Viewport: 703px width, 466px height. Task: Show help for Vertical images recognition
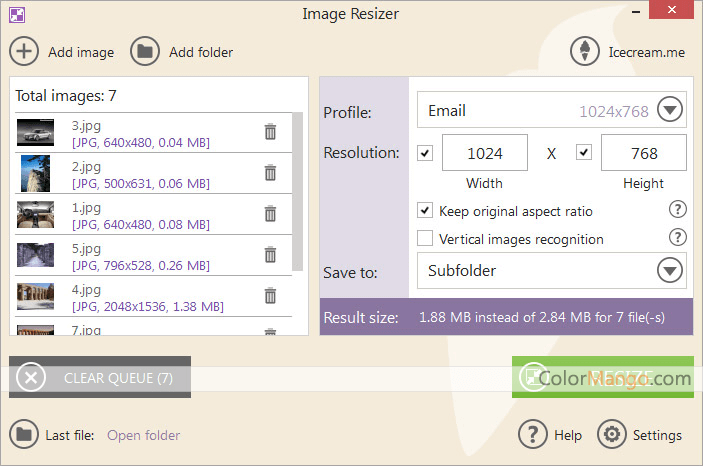click(678, 238)
